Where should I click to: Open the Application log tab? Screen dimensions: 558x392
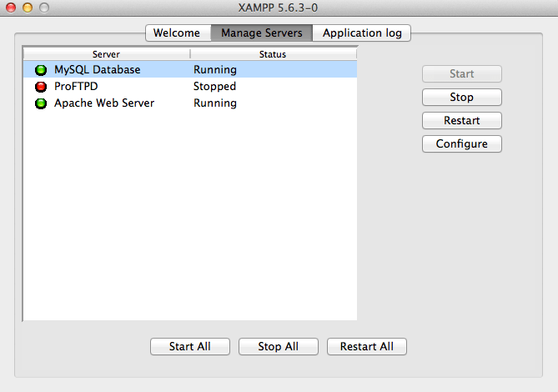[x=362, y=33]
